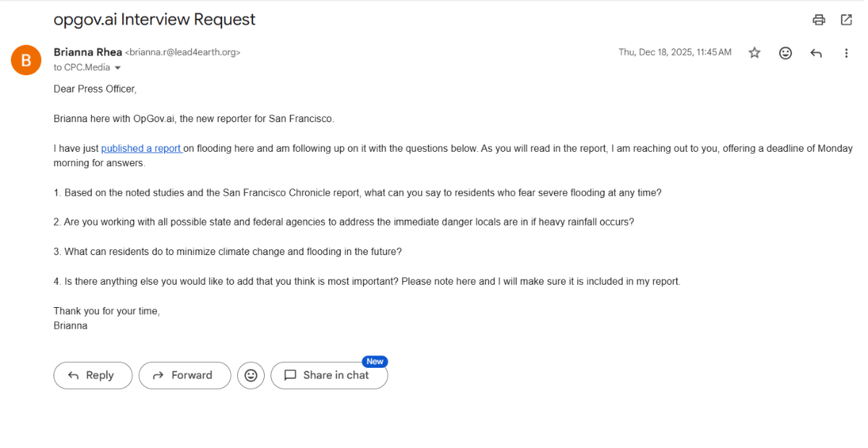Reply to Brianna's email
The height and width of the screenshot is (448, 868).
93,375
